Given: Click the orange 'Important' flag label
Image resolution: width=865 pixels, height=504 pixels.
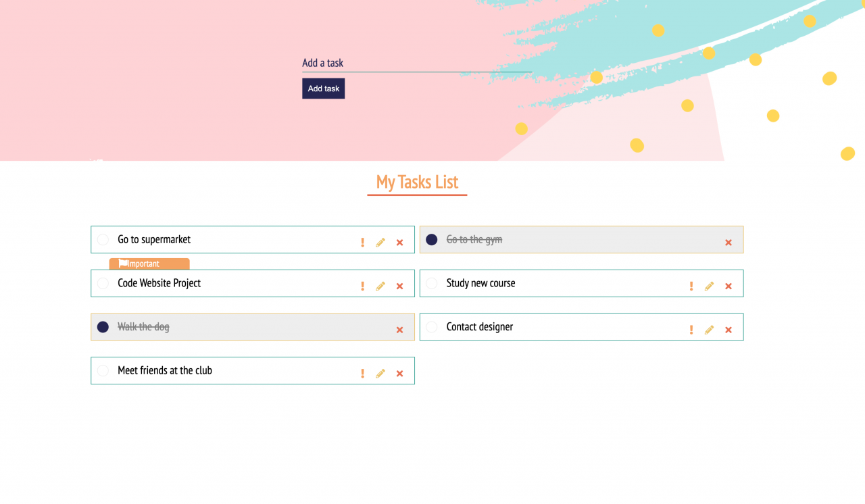Looking at the screenshot, I should [x=149, y=263].
